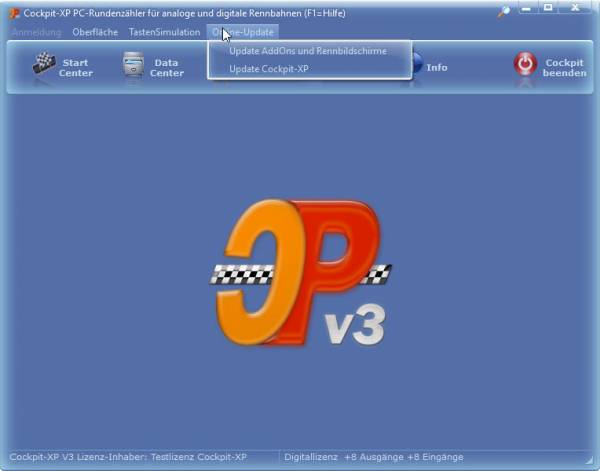Click status text Lizenz-Inhaber: Testlizenz Cockpit-XP
The height and width of the screenshot is (471, 600).
tap(128, 457)
